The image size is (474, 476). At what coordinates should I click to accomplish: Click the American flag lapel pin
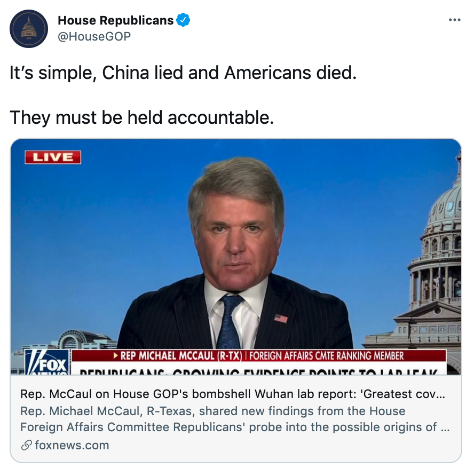pos(281,319)
